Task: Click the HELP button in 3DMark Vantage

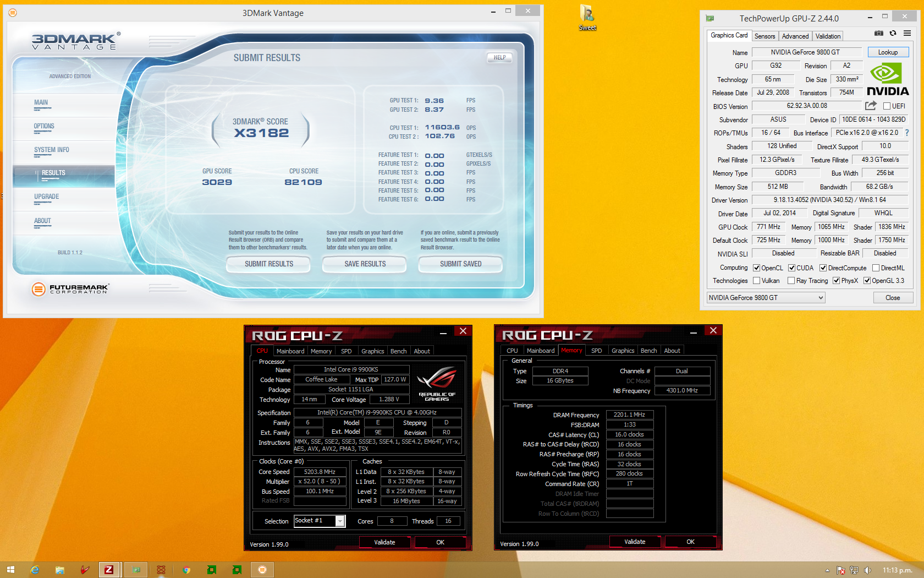Action: coord(499,57)
